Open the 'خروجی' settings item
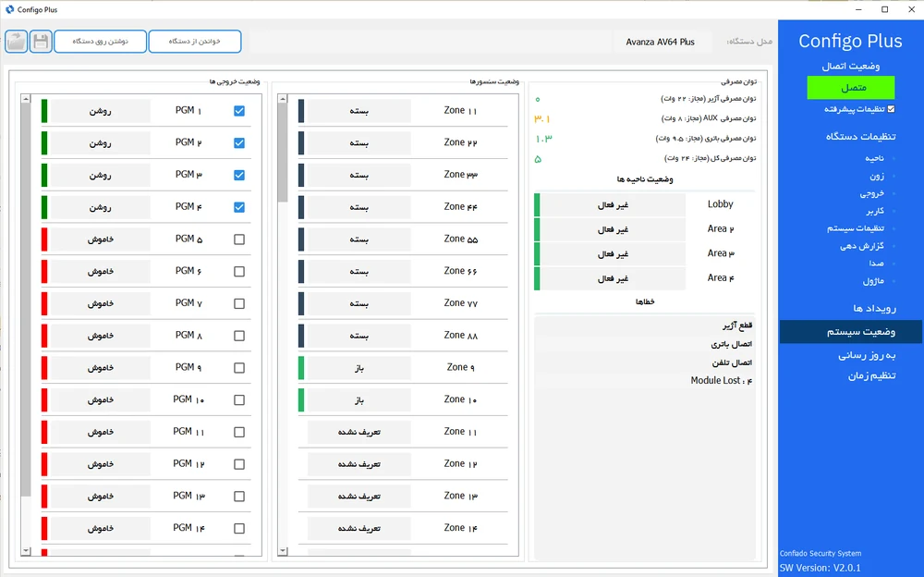The width and height of the screenshot is (924, 577). pyautogui.click(x=872, y=193)
